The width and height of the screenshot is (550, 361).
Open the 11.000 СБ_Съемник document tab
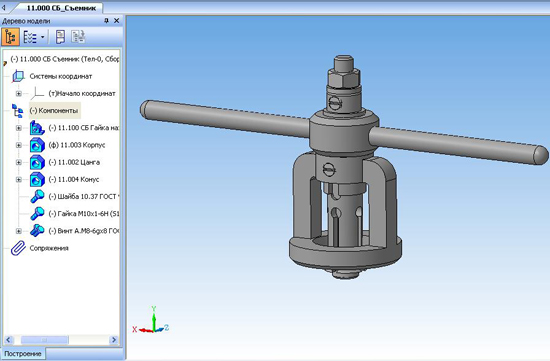(61, 8)
